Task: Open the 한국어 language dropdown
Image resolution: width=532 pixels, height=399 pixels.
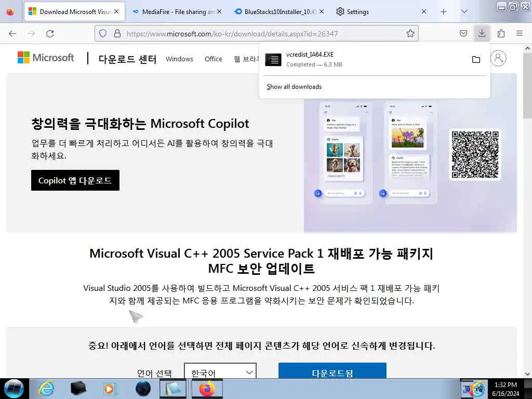Action: tap(220, 371)
